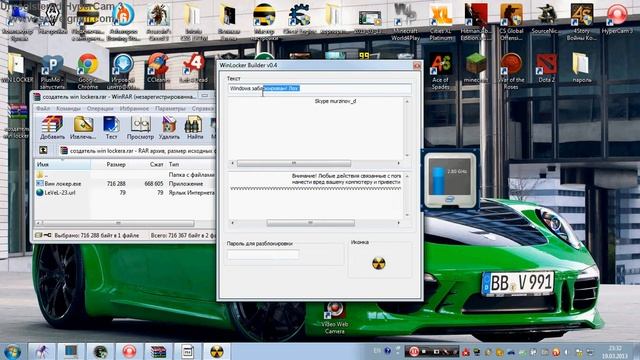The image size is (640, 360).
Task: Click the unlock password input field
Action: click(263, 255)
